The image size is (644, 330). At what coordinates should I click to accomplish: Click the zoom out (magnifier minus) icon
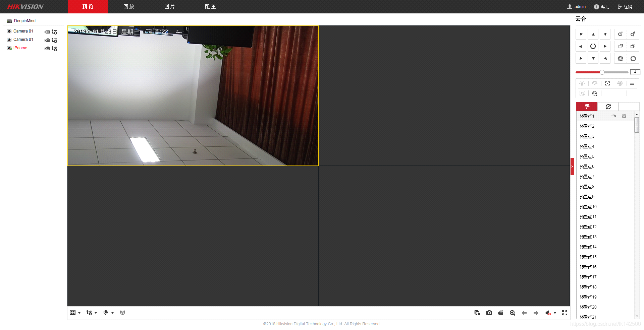click(x=620, y=34)
